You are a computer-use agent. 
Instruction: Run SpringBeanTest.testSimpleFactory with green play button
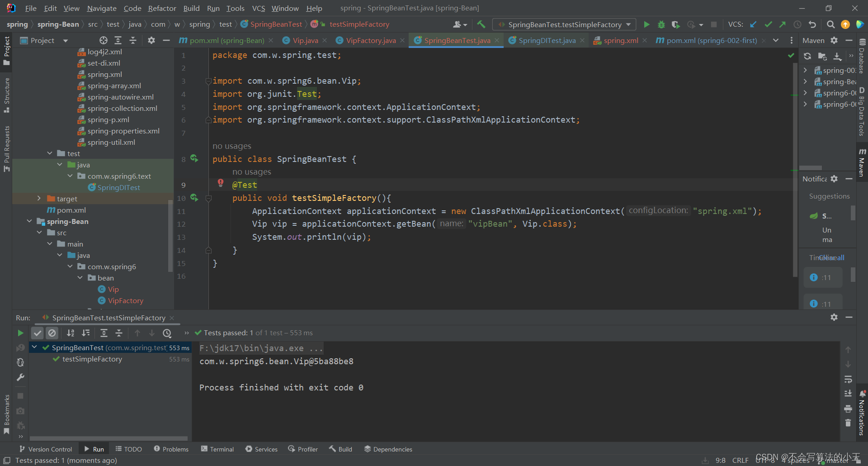(x=646, y=24)
